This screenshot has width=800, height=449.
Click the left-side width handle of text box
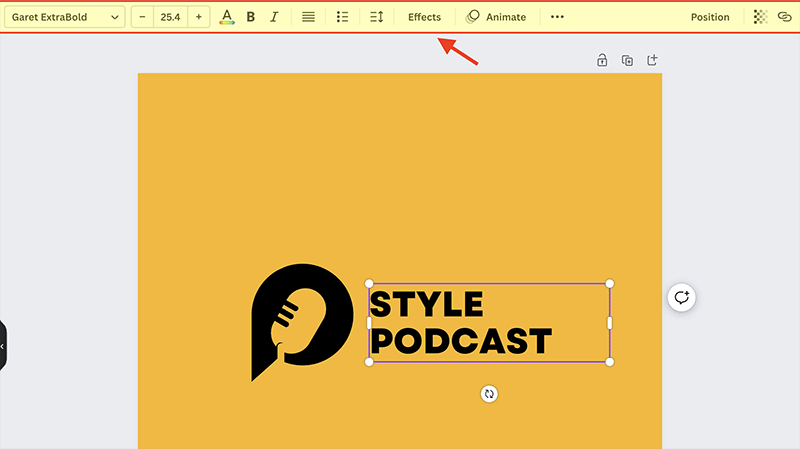pos(369,323)
